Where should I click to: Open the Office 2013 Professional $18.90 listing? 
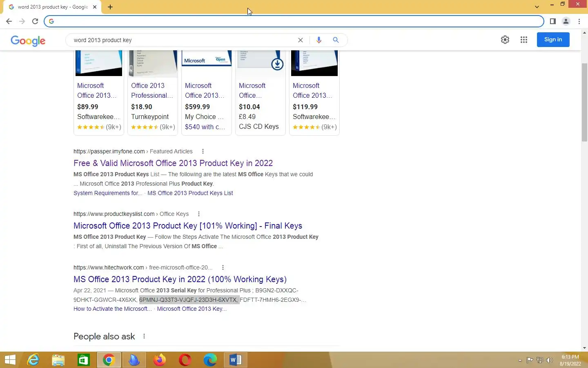pos(152,90)
